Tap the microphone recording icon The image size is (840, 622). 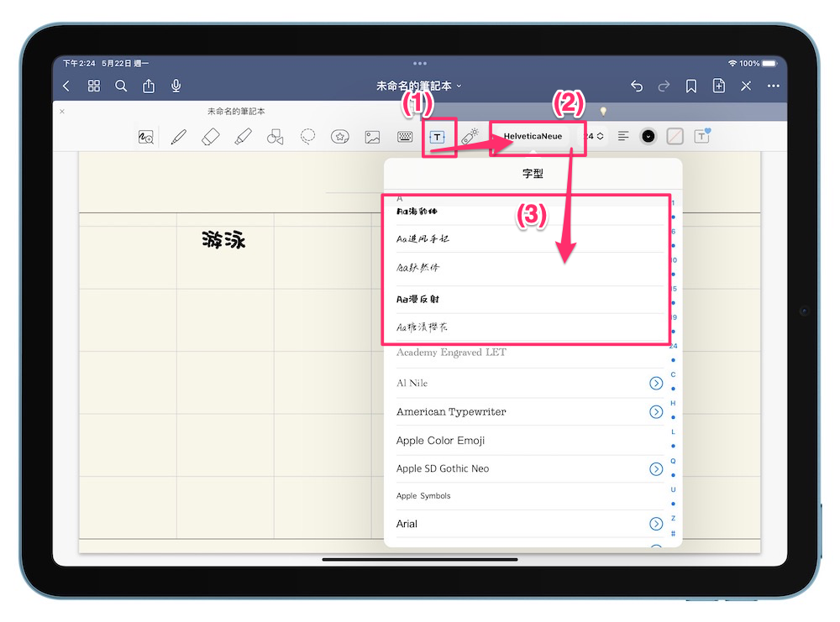click(176, 86)
